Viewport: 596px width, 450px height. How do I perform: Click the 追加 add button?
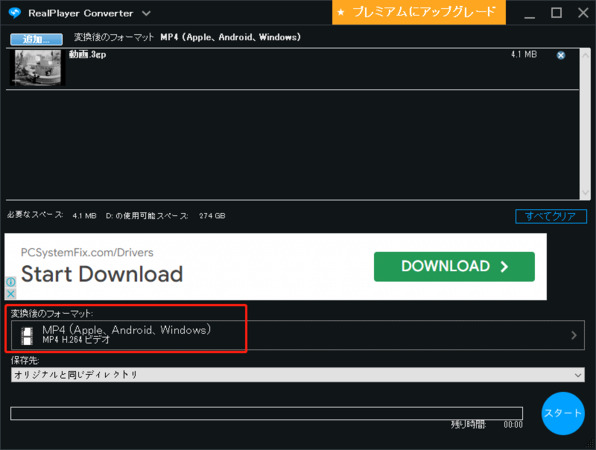36,39
